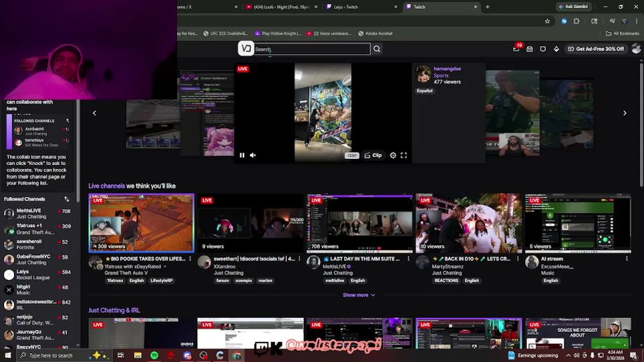This screenshot has width=644, height=362.
Task: Click the Clip button on the player
Action: 373,155
